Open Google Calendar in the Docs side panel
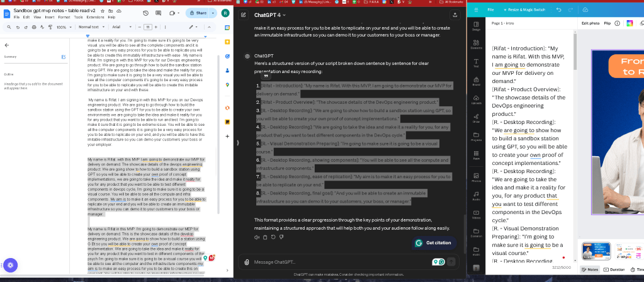This screenshot has height=282, width=644. pos(227,28)
